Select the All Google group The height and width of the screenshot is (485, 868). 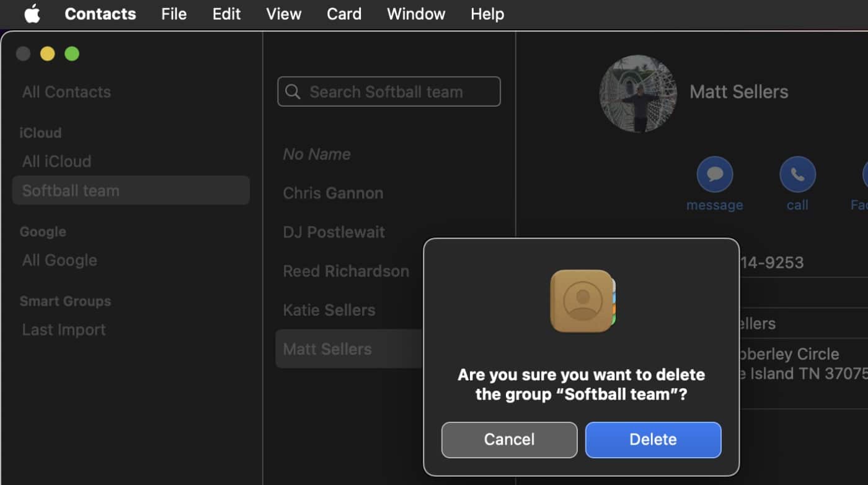point(60,260)
